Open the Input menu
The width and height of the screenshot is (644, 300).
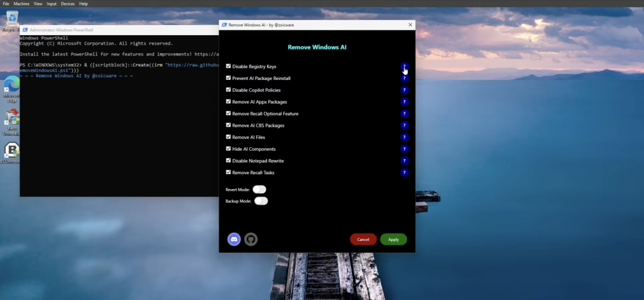52,4
